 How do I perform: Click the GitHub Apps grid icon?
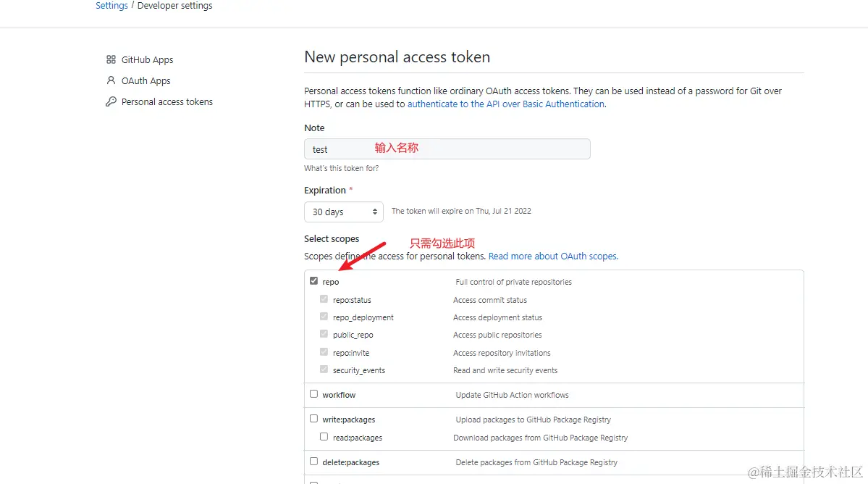[111, 59]
